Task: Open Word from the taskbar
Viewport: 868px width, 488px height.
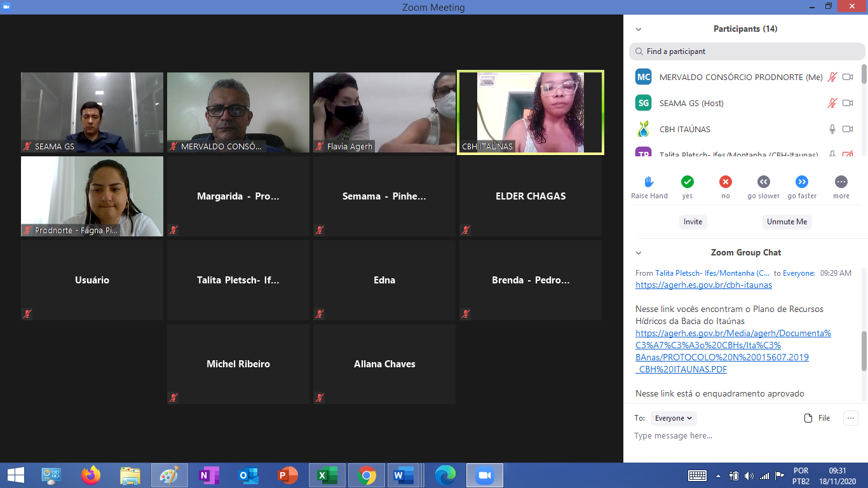Action: 403,475
